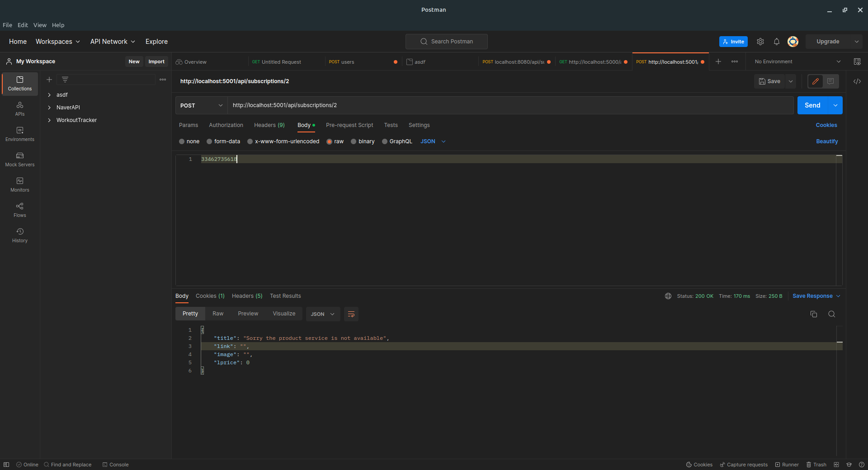Click the notifications bell icon

[x=776, y=42]
